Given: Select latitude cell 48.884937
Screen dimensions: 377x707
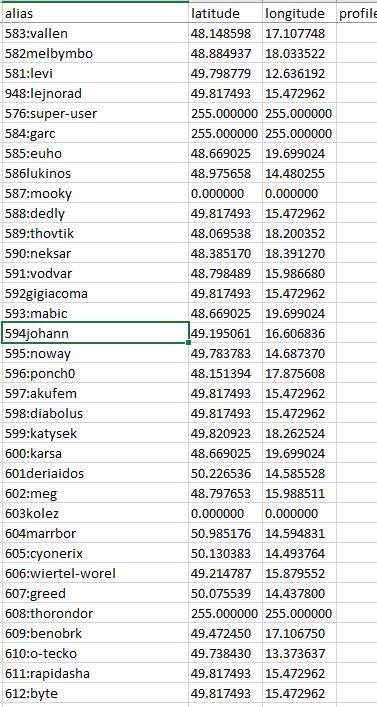Looking at the screenshot, I should 225,54.
